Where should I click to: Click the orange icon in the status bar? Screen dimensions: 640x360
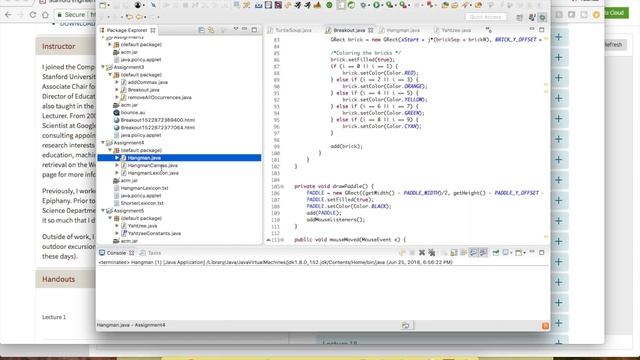click(x=545, y=326)
